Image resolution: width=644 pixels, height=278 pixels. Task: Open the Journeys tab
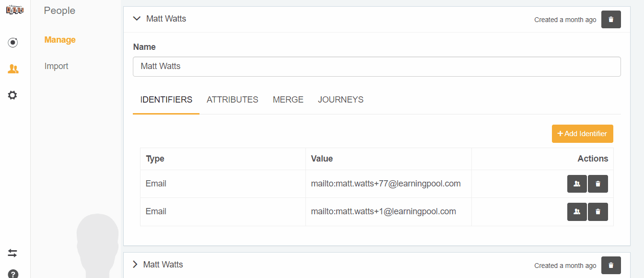pos(340,100)
